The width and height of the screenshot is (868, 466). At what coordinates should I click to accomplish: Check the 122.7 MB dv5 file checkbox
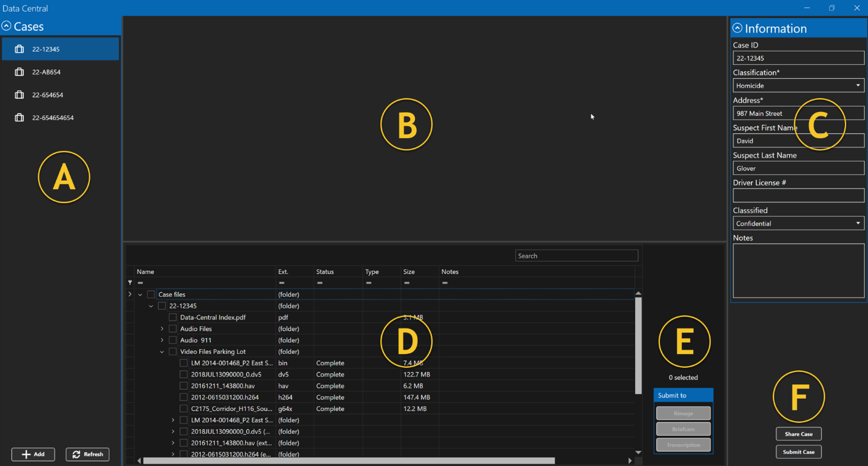coord(184,374)
